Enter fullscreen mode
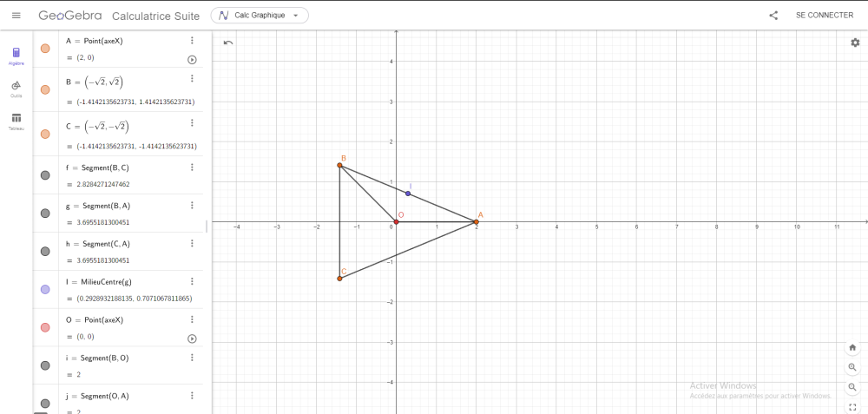This screenshot has height=414, width=868. (x=853, y=406)
